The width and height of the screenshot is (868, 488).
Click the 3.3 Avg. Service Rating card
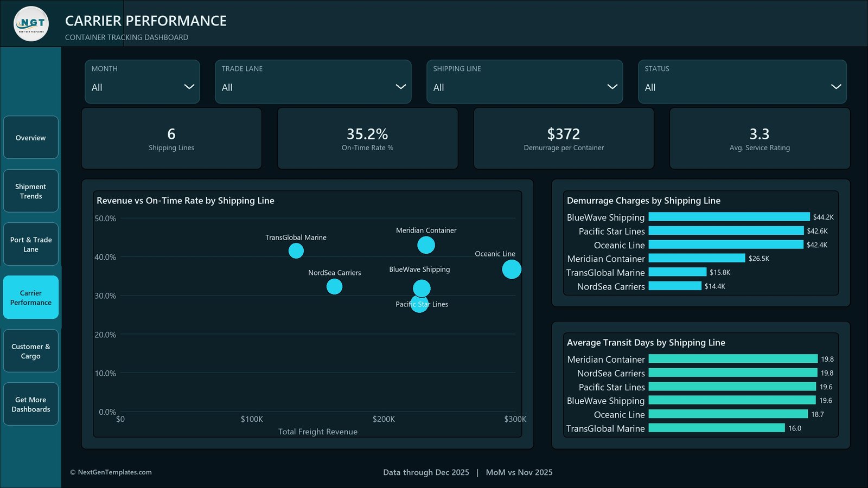click(x=759, y=138)
